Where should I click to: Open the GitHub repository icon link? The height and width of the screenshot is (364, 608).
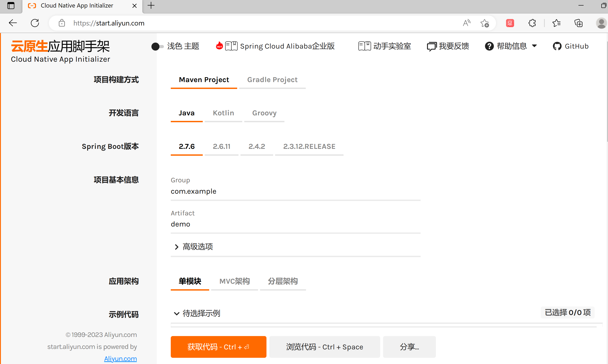click(x=557, y=46)
